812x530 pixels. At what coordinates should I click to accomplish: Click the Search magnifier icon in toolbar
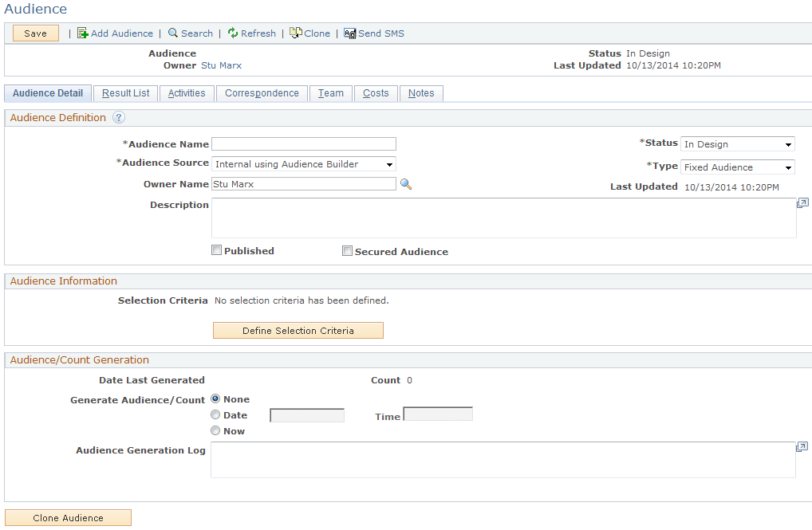173,33
